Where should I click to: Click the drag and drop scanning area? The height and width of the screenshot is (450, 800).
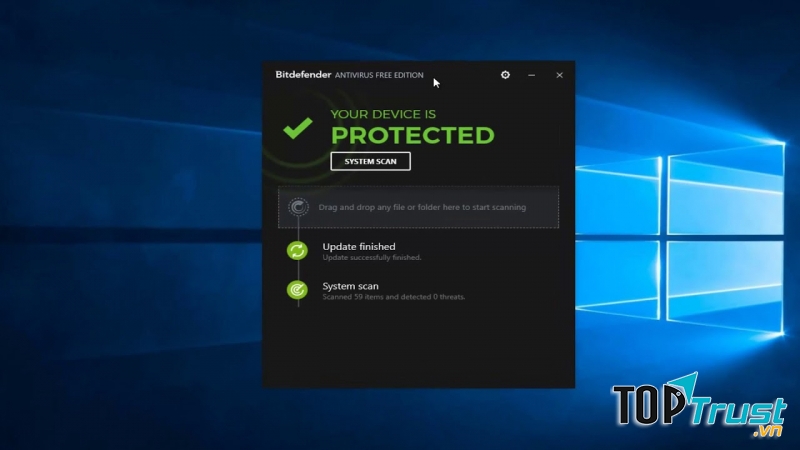tap(418, 207)
